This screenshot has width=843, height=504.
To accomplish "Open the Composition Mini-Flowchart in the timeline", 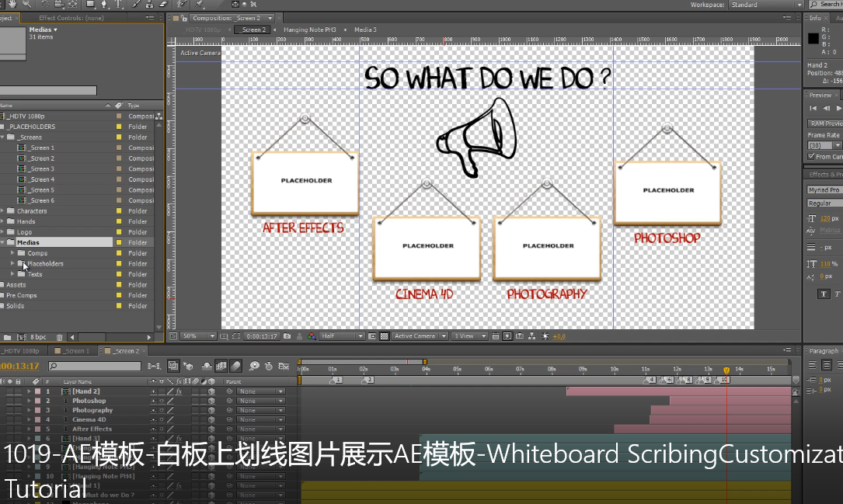I will click(x=155, y=366).
